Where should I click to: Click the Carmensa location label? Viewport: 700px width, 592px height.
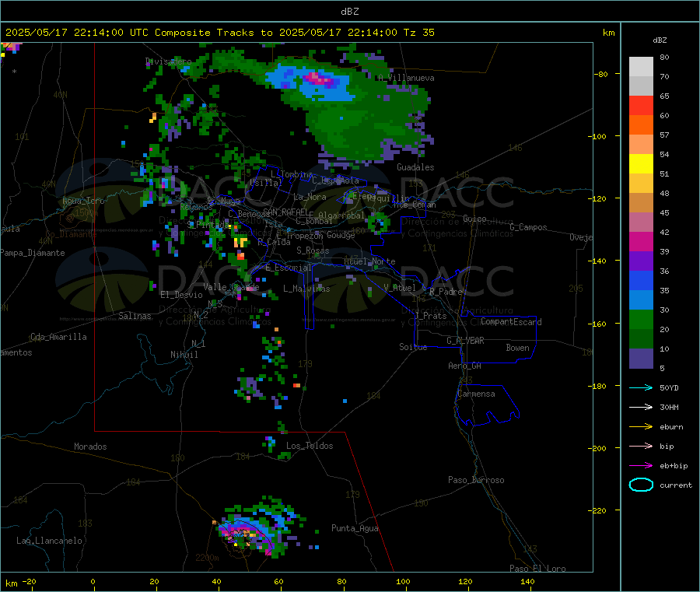click(x=476, y=394)
